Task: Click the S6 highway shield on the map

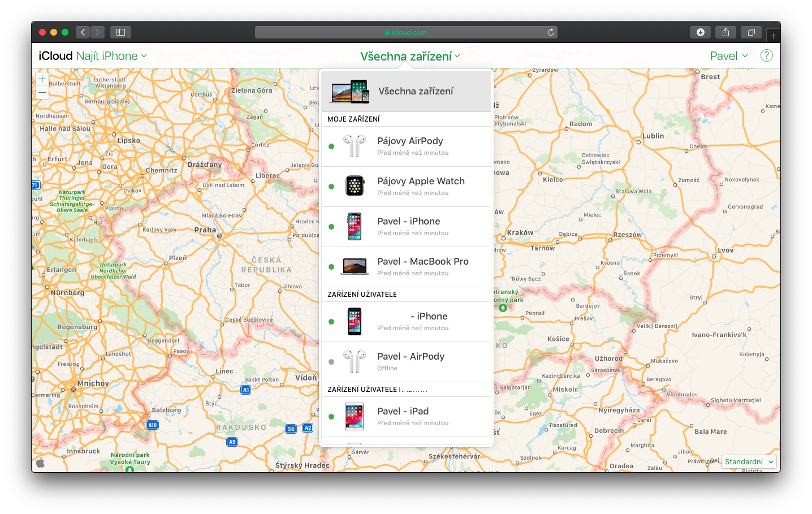Action: point(291,429)
